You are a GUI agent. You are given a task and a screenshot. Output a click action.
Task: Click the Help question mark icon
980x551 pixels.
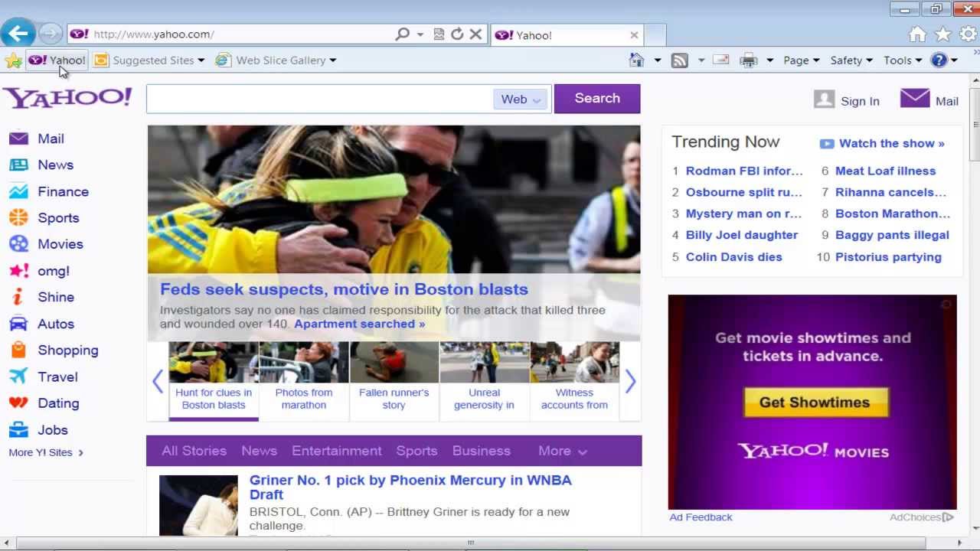coord(939,60)
